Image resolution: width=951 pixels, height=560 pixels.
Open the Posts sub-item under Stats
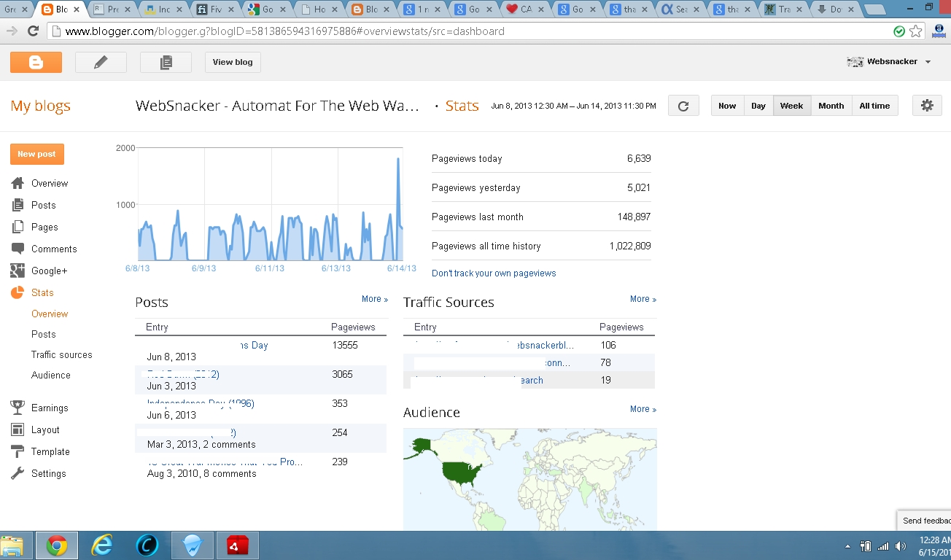pos(44,334)
